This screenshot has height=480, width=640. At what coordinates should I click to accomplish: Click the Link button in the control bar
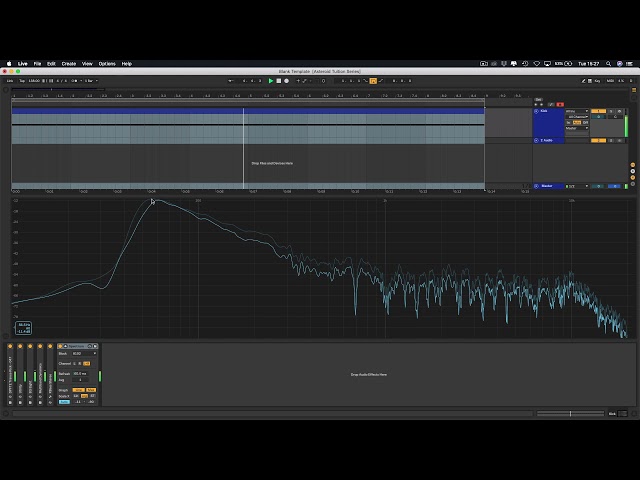tap(10, 81)
